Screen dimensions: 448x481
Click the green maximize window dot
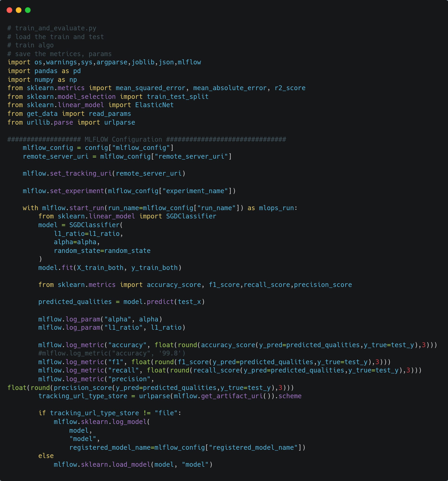pos(28,10)
